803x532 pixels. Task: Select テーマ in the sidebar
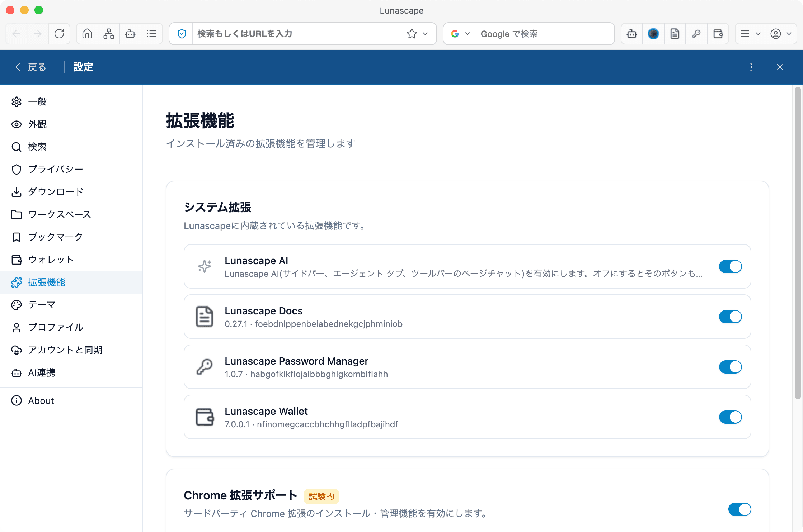(x=71, y=305)
